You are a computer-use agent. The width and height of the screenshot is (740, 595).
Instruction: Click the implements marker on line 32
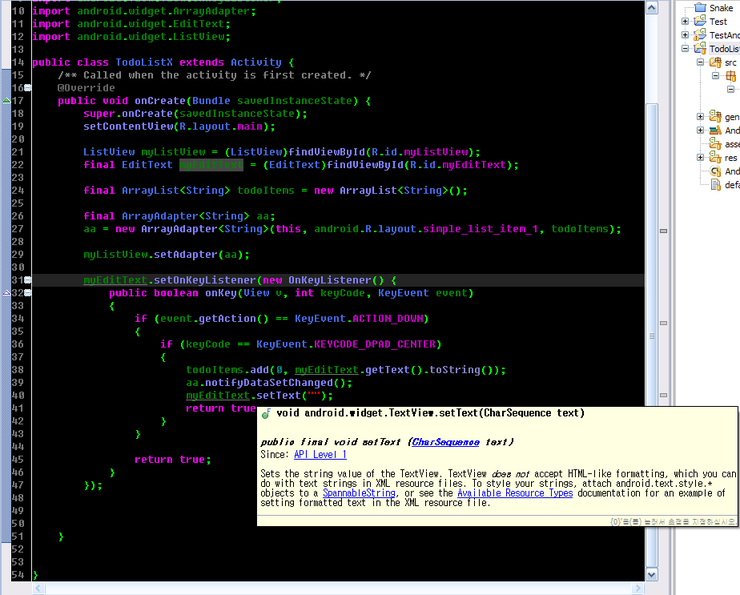coord(6,293)
